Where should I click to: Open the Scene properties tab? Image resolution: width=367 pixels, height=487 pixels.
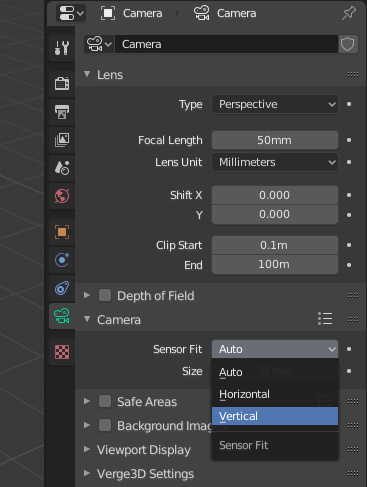click(x=62, y=168)
